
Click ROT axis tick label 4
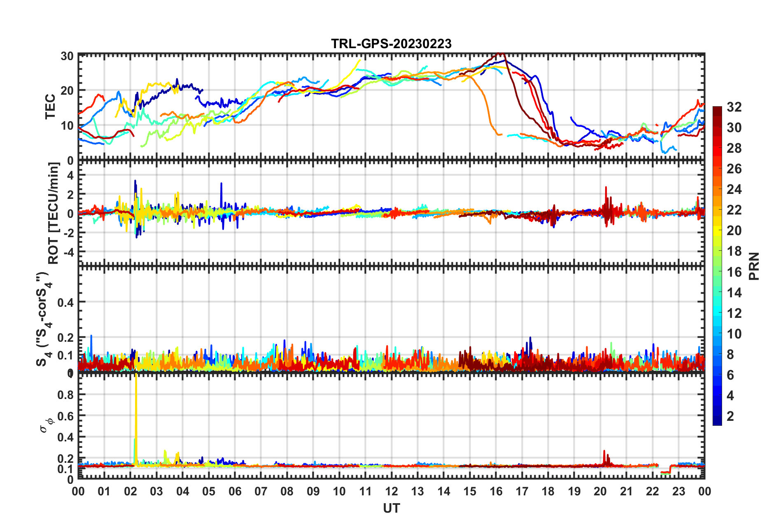pos(70,175)
